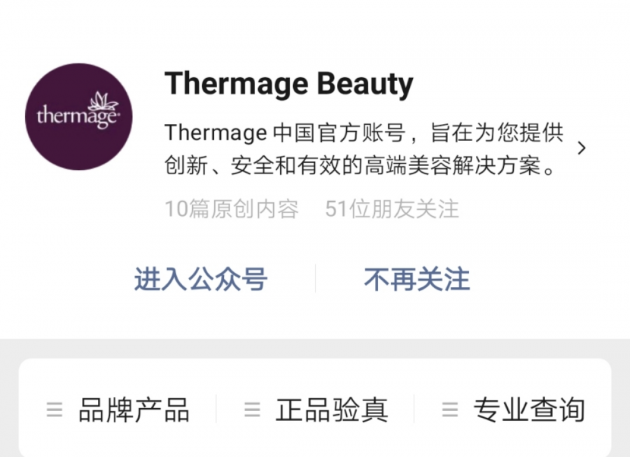Screen dimensions: 630x457
Task: Expand account details with right chevron
Action: 581,148
